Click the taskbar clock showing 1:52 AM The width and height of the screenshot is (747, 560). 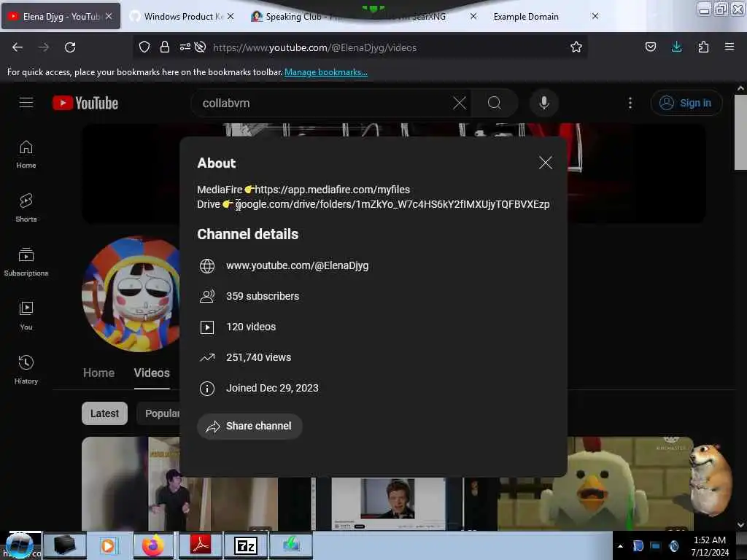710,546
